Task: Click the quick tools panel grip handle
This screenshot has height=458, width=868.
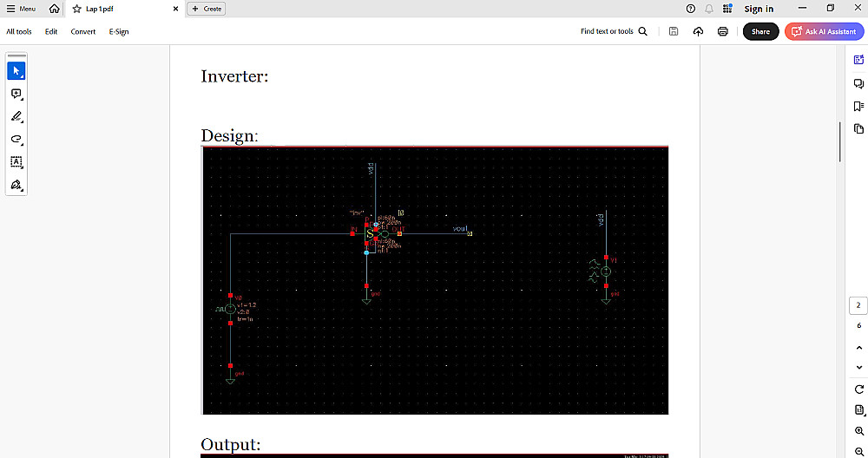Action: tap(16, 56)
